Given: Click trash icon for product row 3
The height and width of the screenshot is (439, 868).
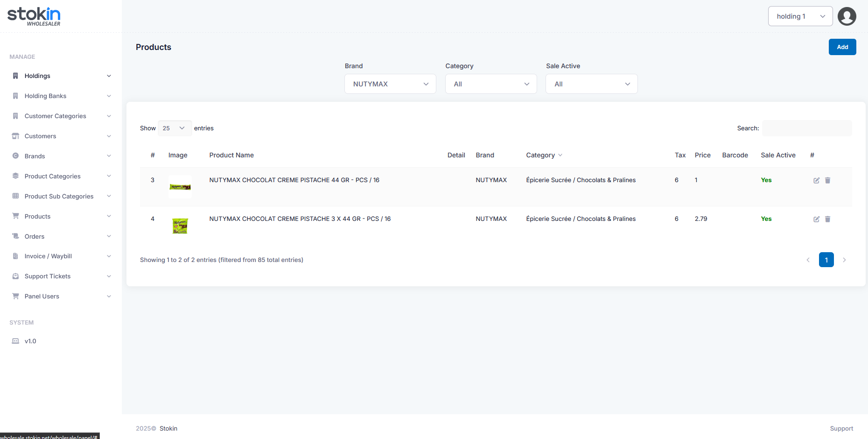Looking at the screenshot, I should coord(827,180).
